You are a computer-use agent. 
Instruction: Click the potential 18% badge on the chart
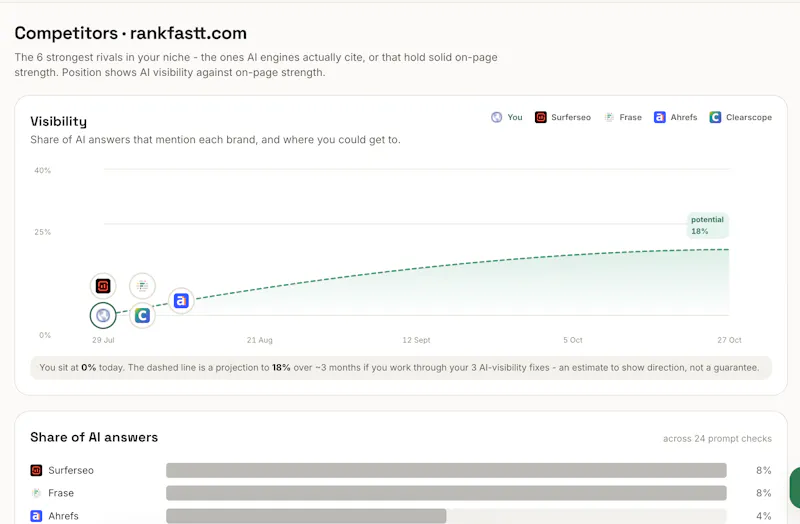point(707,225)
